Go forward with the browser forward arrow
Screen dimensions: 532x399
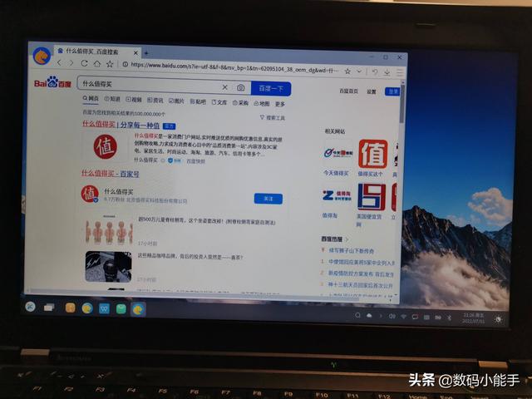coord(71,63)
